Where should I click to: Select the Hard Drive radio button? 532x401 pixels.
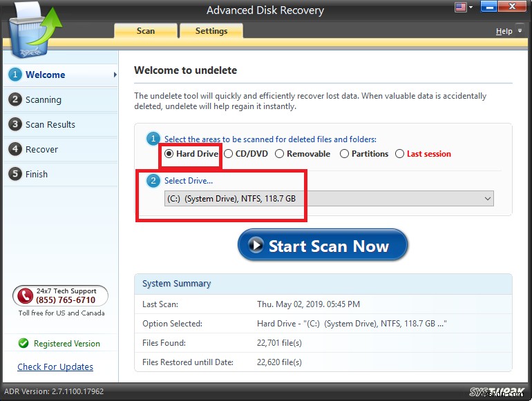point(169,154)
